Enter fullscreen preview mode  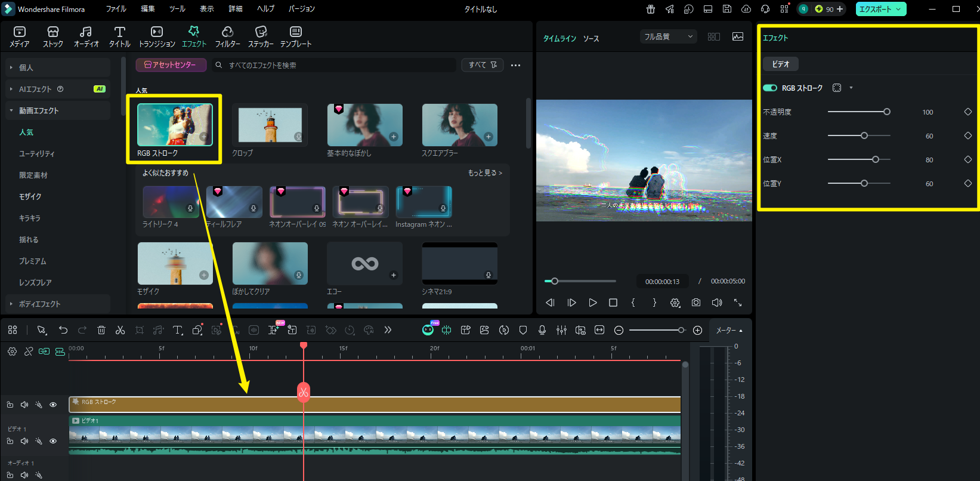pyautogui.click(x=738, y=303)
